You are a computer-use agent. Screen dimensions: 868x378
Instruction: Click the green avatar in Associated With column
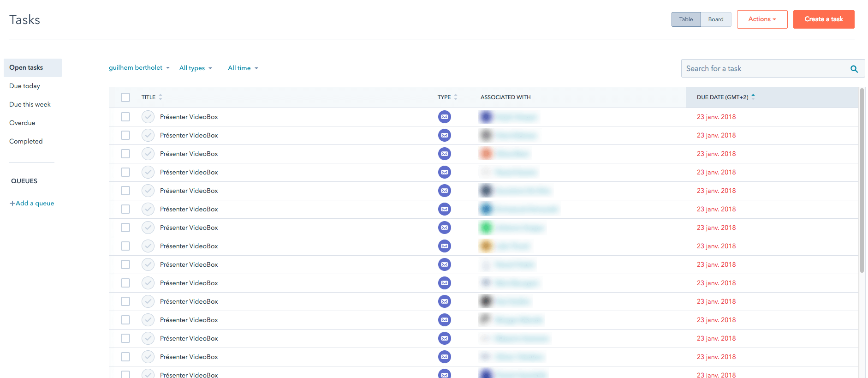(486, 228)
